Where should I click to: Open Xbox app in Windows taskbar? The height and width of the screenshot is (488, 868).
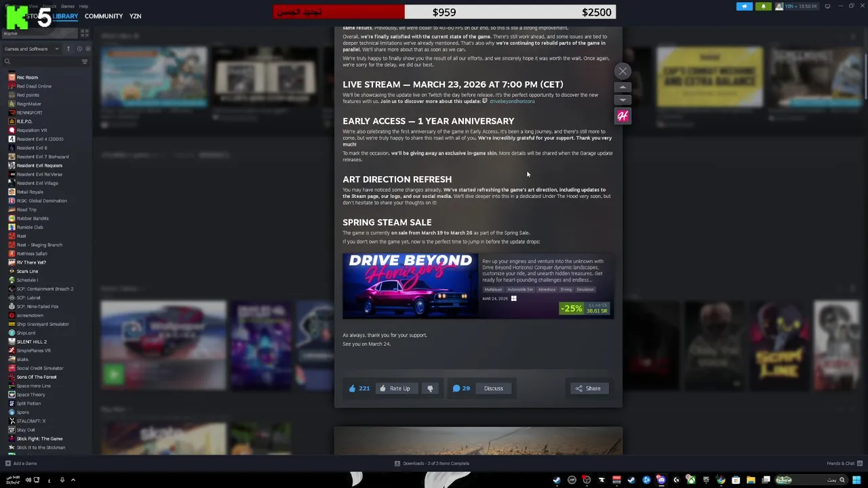pyautogui.click(x=690, y=480)
